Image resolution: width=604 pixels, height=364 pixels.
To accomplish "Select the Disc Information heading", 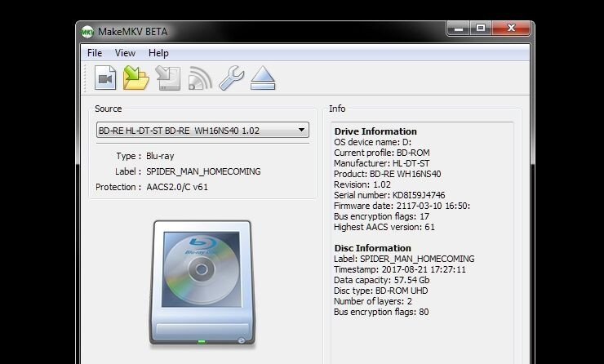I will point(372,248).
